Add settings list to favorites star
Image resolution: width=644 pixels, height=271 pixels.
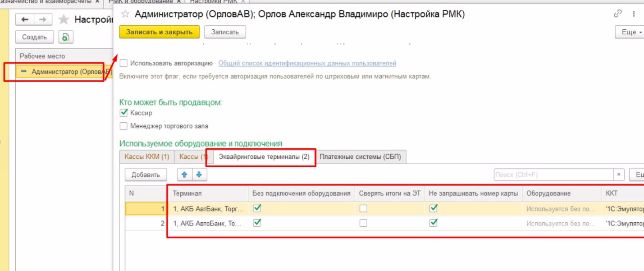[x=64, y=19]
